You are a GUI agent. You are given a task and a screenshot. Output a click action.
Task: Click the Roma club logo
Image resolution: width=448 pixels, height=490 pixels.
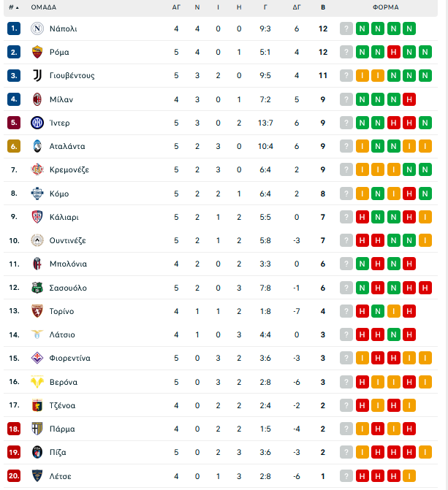pyautogui.click(x=37, y=52)
